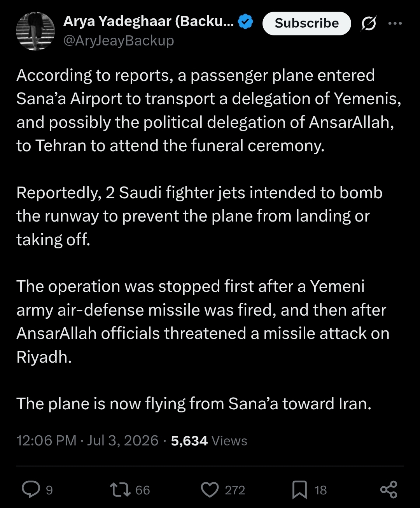Click the last line about plane flying toward Iran
This screenshot has height=508, width=420.
tap(194, 404)
